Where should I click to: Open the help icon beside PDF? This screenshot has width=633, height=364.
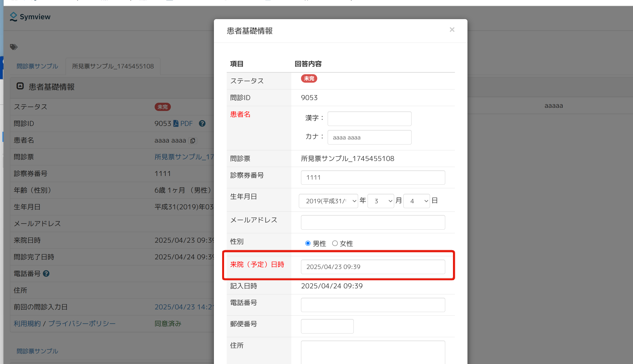point(202,124)
